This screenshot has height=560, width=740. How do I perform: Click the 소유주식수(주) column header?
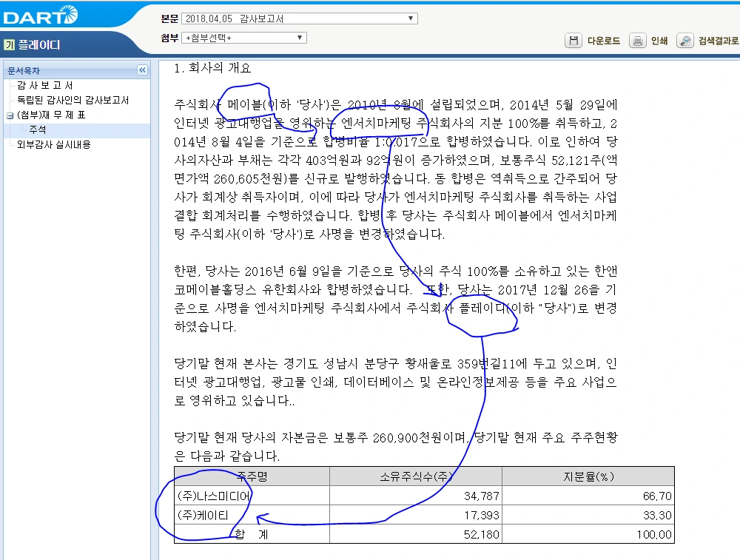(416, 476)
